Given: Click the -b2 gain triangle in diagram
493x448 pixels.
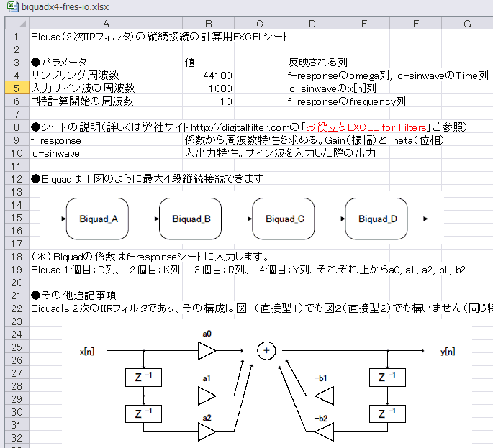Looking at the screenshot, I should (x=325, y=431).
